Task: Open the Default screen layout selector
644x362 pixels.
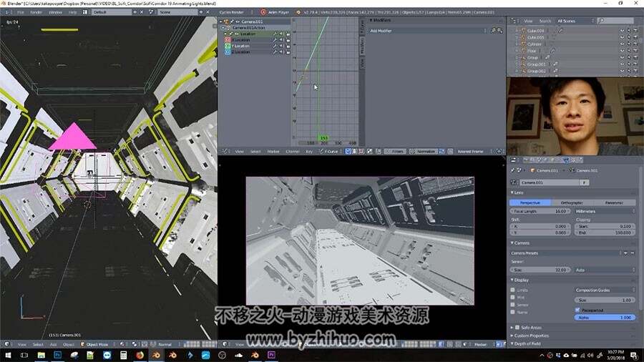Action: [111, 12]
